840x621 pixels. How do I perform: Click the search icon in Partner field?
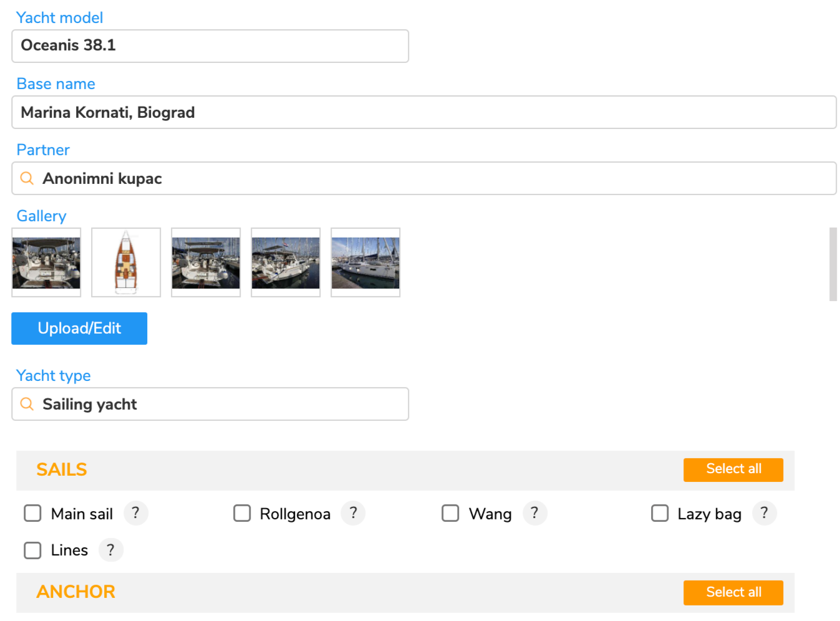click(27, 178)
